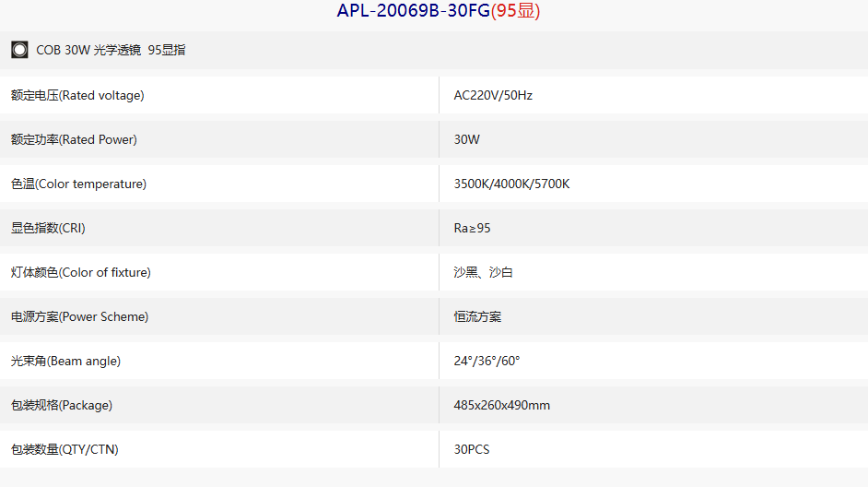Click the 'COB 30W 光学透镜 95显指' heading
The height and width of the screenshot is (487, 868).
click(111, 50)
